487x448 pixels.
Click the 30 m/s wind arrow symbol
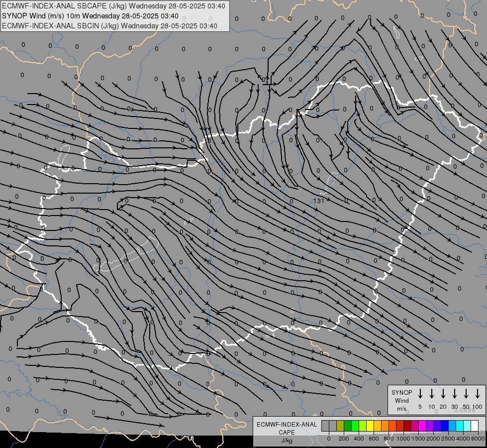[x=454, y=394]
